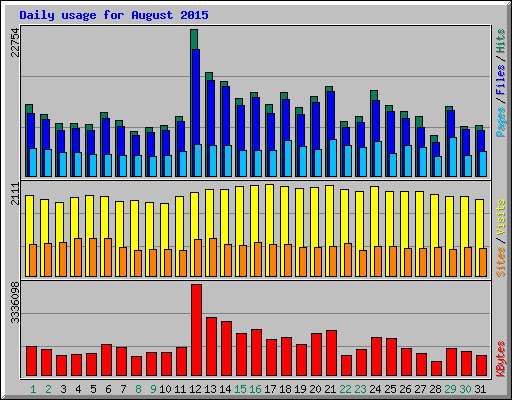The height and width of the screenshot is (400, 512).
Task: Click the orange Sites bar for day 13
Action: click(213, 257)
